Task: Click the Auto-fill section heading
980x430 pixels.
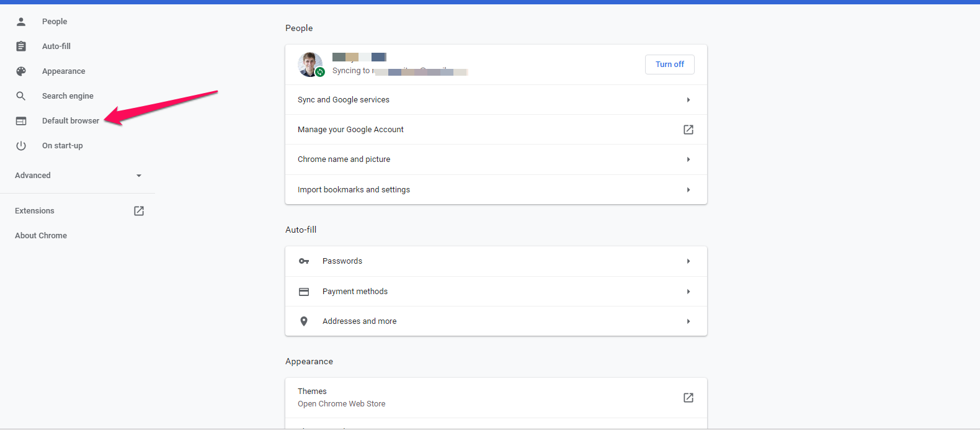Action: tap(301, 230)
